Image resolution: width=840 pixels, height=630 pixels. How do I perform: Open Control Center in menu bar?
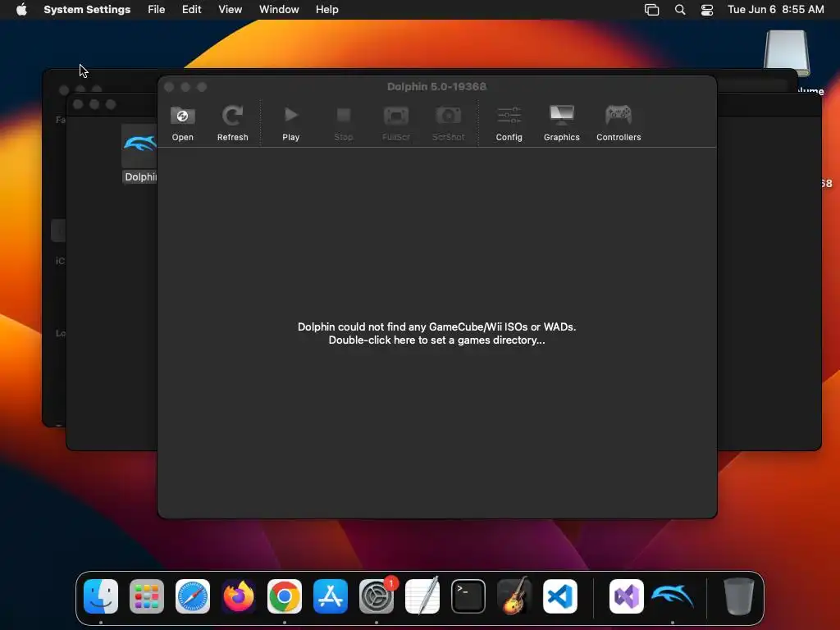(707, 10)
